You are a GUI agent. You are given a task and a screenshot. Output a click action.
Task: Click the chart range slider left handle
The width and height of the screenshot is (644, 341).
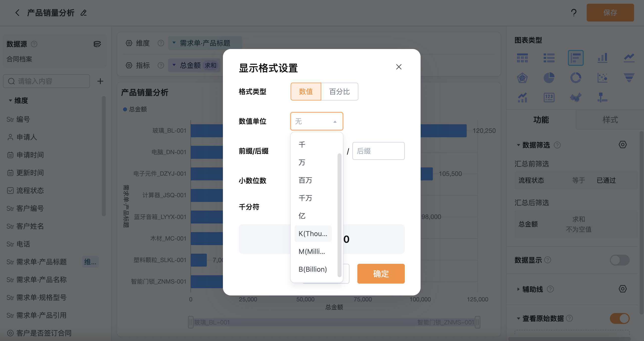click(x=191, y=322)
